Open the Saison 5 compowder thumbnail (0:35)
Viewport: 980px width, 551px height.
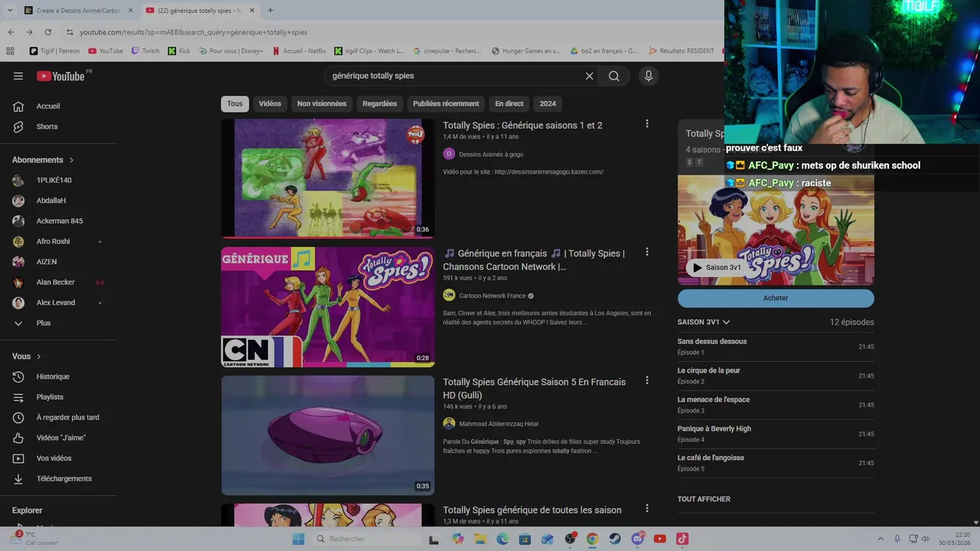[328, 435]
